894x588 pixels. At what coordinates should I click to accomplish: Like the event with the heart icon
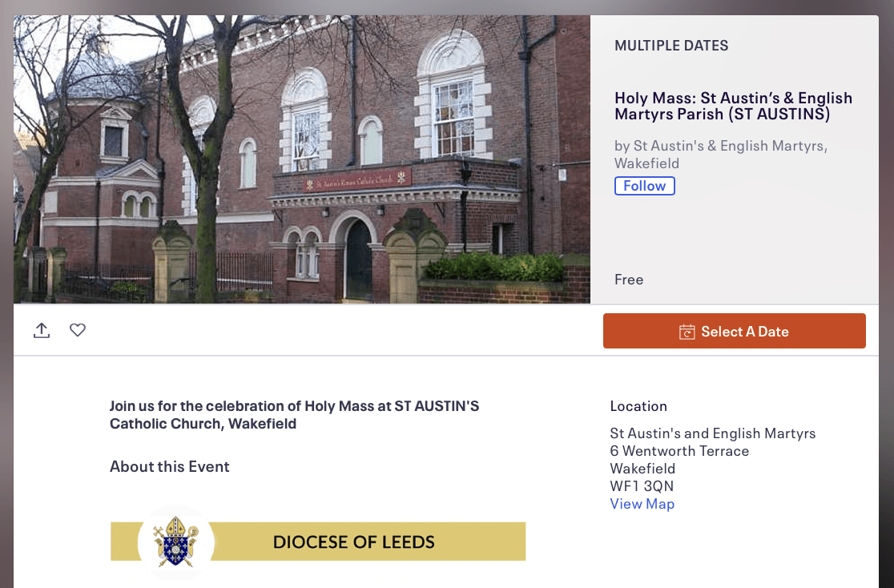click(78, 330)
